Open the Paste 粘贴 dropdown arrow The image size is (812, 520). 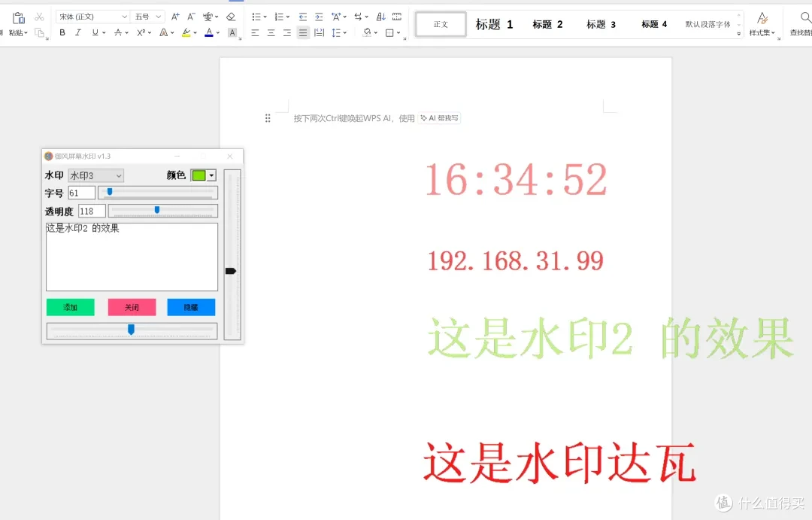click(x=26, y=32)
